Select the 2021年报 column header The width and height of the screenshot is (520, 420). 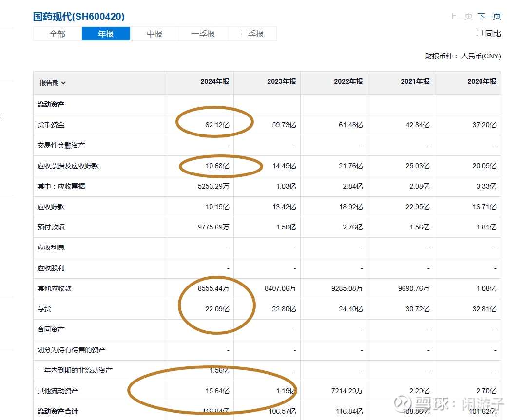(x=415, y=82)
